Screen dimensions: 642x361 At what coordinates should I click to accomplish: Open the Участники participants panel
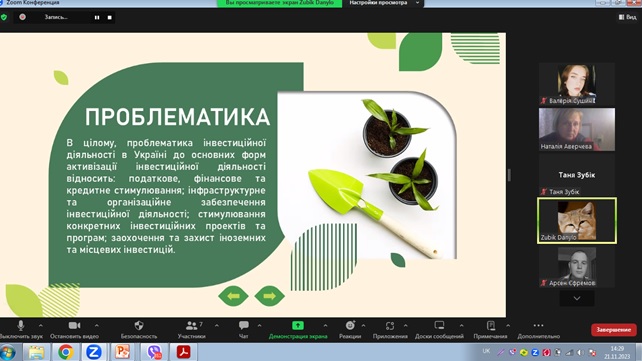point(191,326)
